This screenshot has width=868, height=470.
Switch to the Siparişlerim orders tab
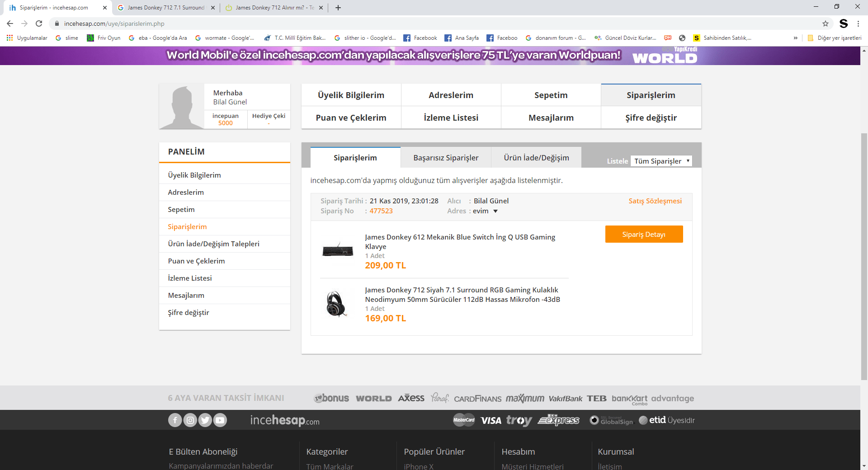355,158
